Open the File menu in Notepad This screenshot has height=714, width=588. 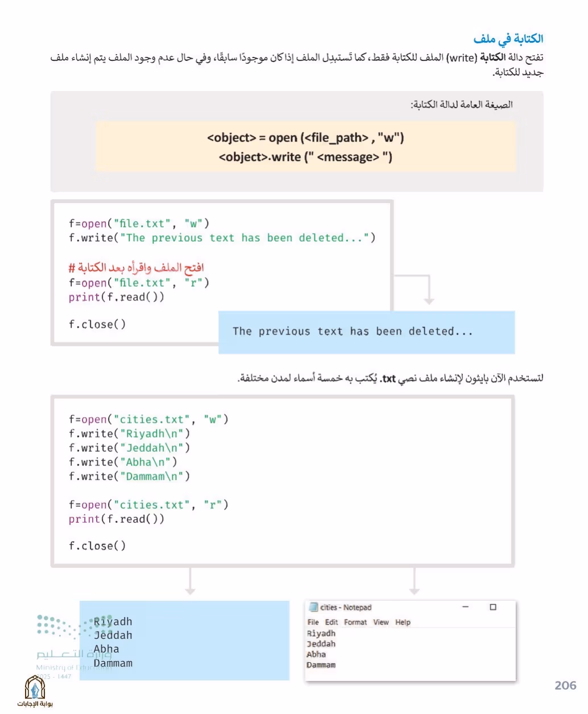click(x=313, y=622)
